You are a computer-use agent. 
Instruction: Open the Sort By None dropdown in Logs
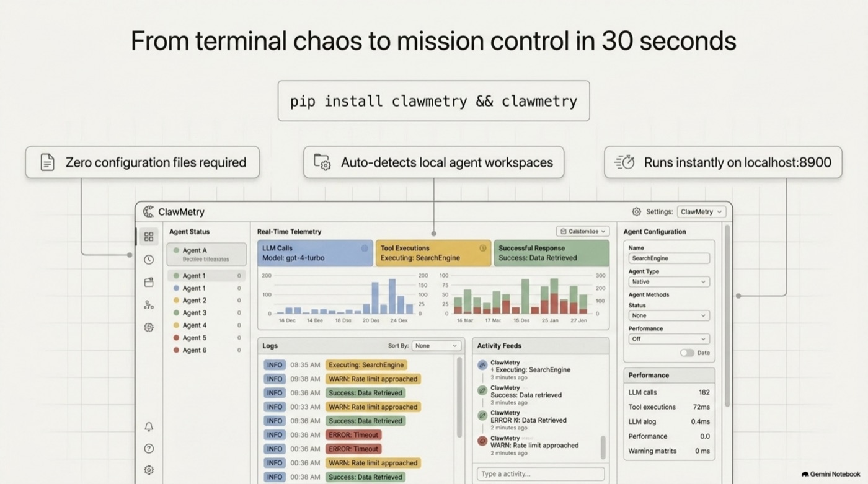[x=436, y=346]
